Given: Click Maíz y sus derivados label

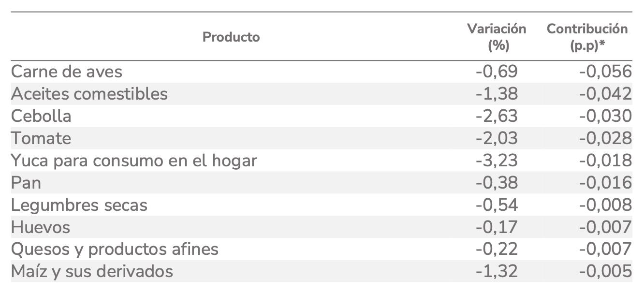Looking at the screenshot, I should pyautogui.click(x=92, y=271).
